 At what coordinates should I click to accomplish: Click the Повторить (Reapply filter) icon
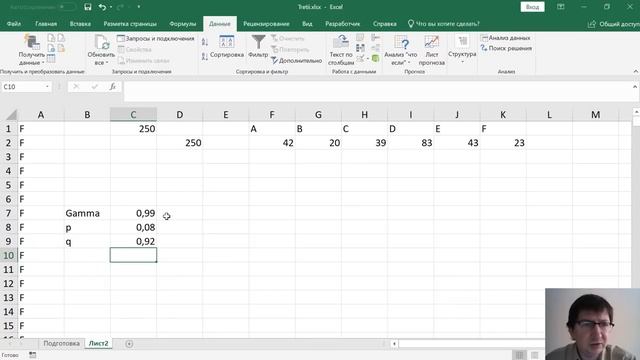(290, 49)
